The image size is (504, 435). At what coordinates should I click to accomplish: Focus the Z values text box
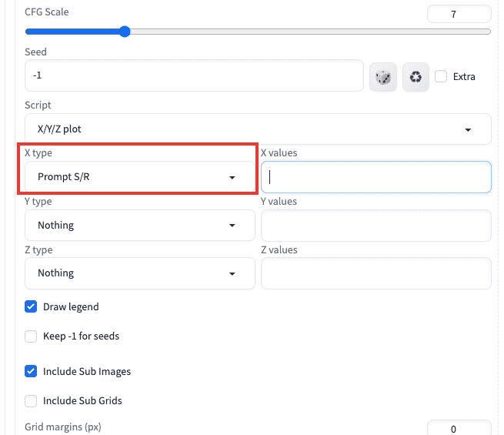pos(376,273)
